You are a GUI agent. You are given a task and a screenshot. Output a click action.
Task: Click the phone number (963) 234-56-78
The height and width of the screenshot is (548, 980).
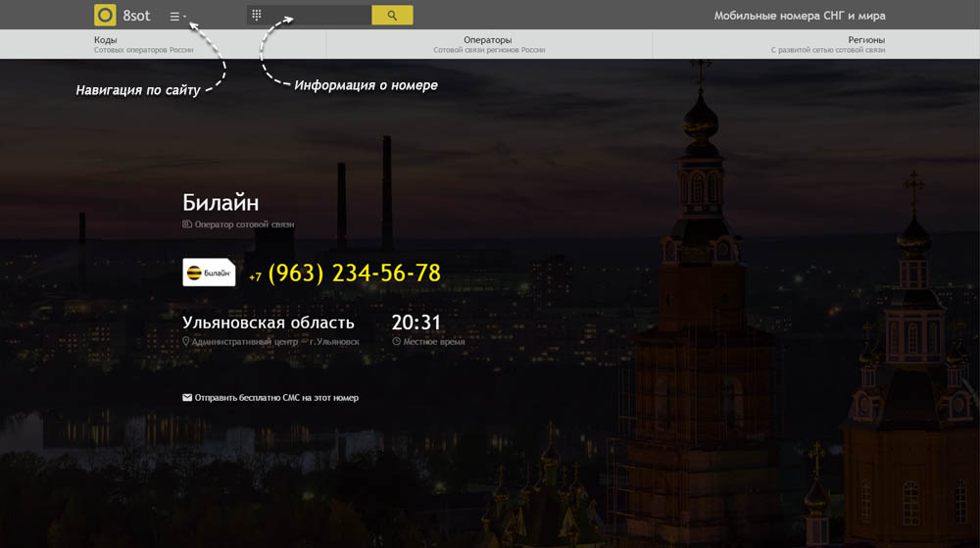[355, 274]
